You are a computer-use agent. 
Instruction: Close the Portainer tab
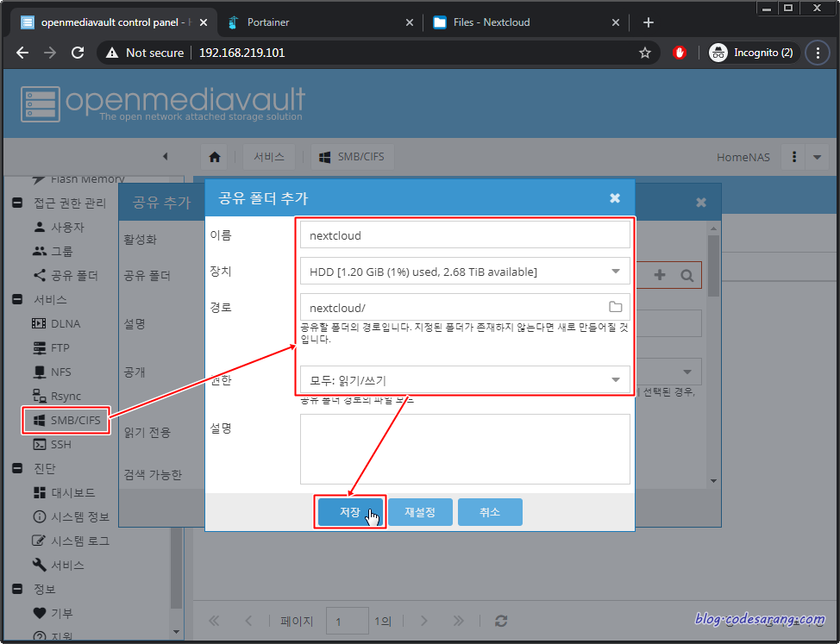410,22
